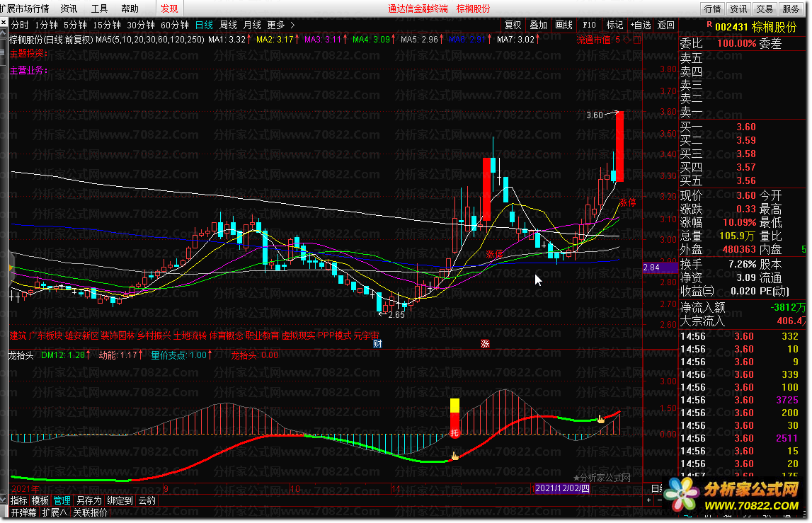
Task: Click the diamond icon after 流通市值
Action: pos(627,40)
